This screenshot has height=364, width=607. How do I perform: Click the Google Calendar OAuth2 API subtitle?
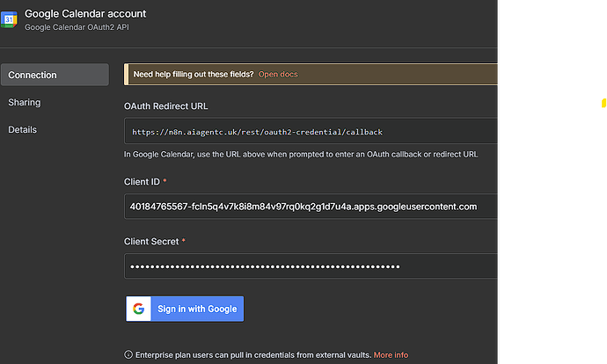click(77, 27)
